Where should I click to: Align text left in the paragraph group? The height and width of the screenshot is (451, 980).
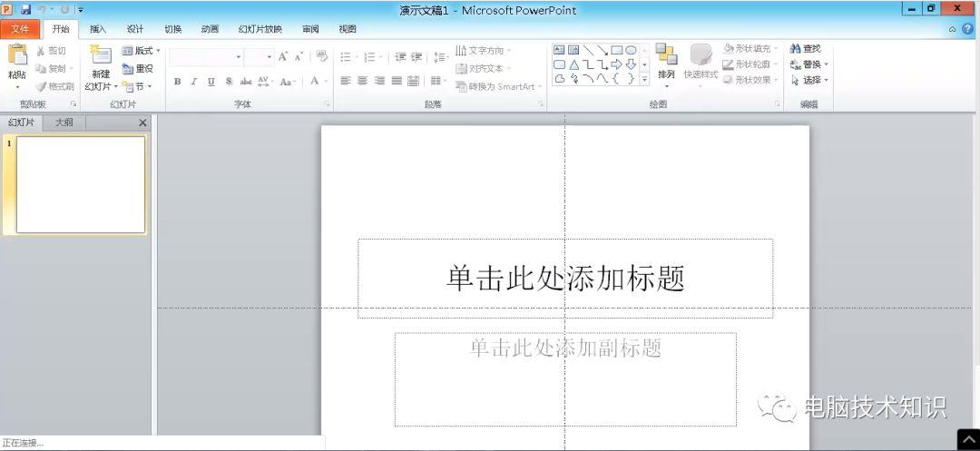346,81
